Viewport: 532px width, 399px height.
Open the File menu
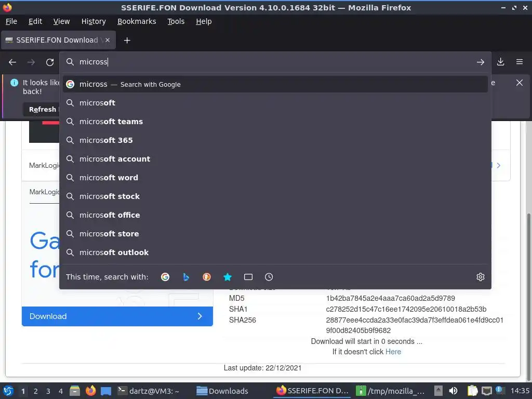pyautogui.click(x=11, y=21)
